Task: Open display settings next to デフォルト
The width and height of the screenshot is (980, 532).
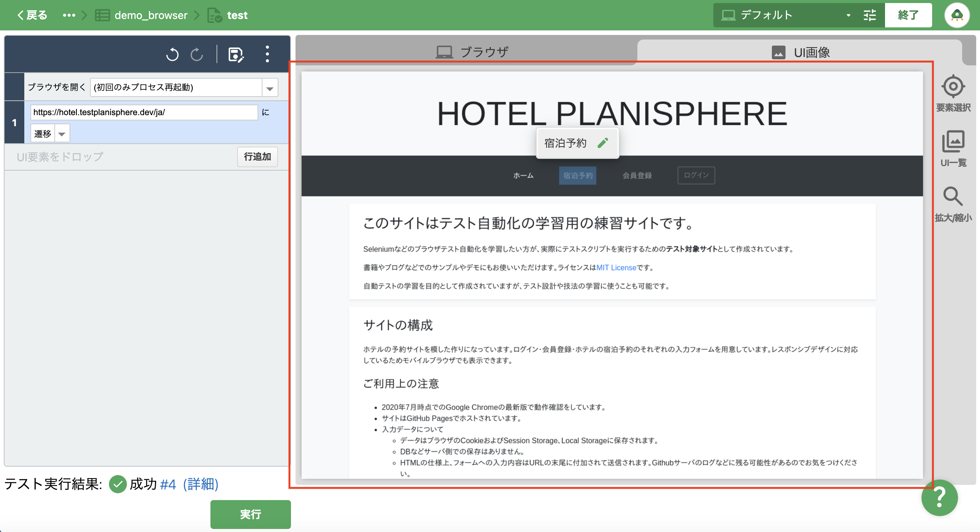Action: click(870, 15)
